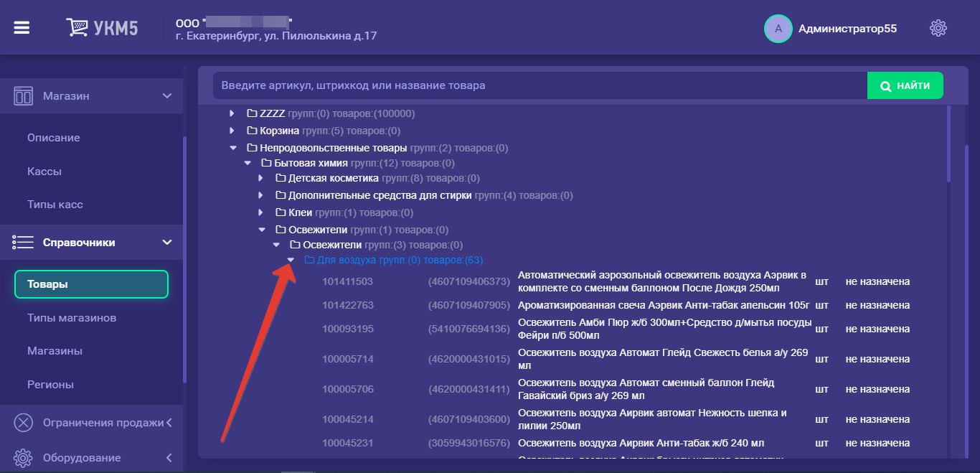Open the Типы касс menu item
Image resolution: width=980 pixels, height=473 pixels.
55,205
